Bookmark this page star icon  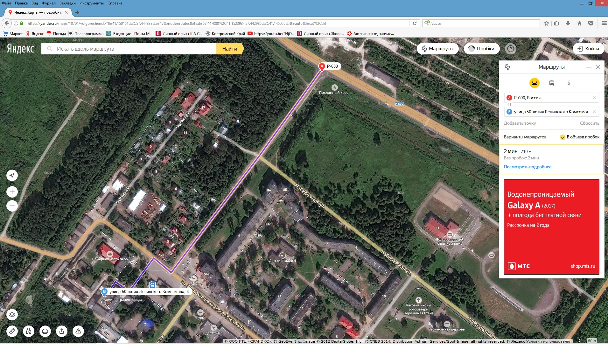[x=547, y=23]
